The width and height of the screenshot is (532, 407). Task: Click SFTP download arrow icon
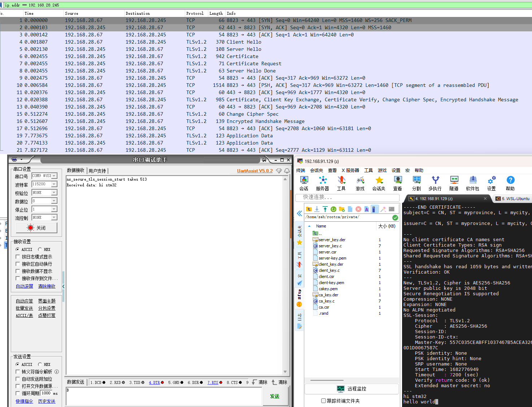(x=317, y=209)
